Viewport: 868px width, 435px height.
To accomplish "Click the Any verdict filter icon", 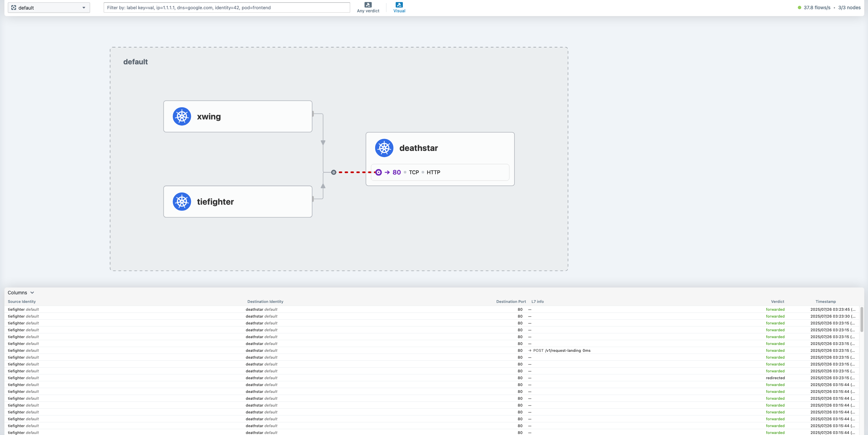I will [368, 5].
